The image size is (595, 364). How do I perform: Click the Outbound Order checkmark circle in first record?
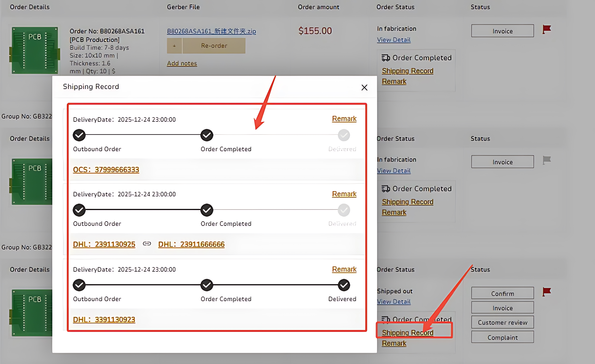(79, 135)
